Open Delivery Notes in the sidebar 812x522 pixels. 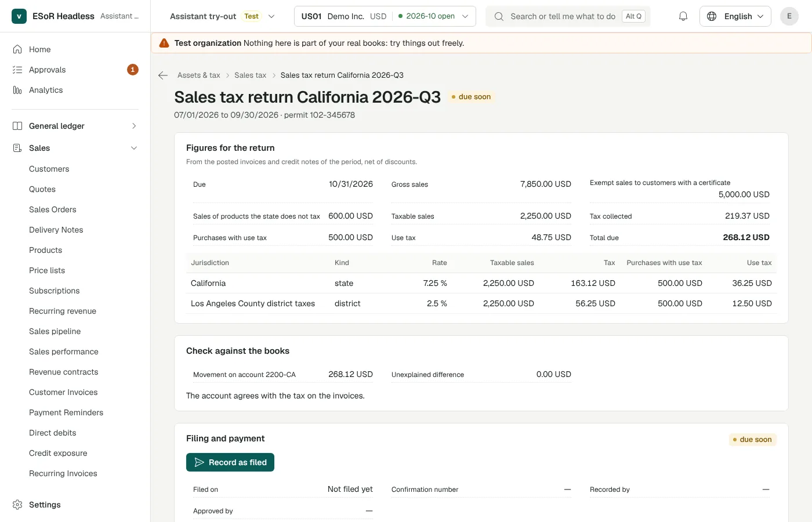click(x=56, y=230)
